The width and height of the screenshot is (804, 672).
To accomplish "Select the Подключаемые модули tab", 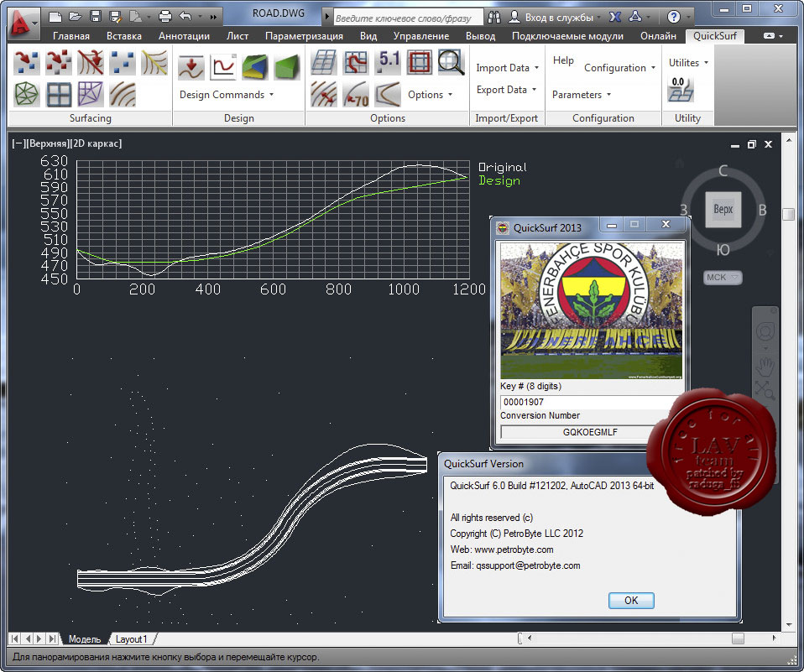I will point(567,36).
